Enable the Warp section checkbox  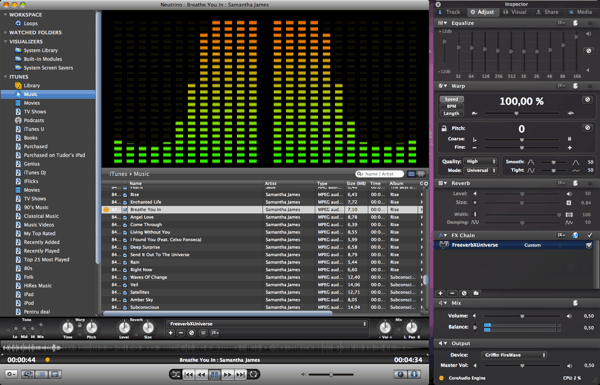pos(590,86)
